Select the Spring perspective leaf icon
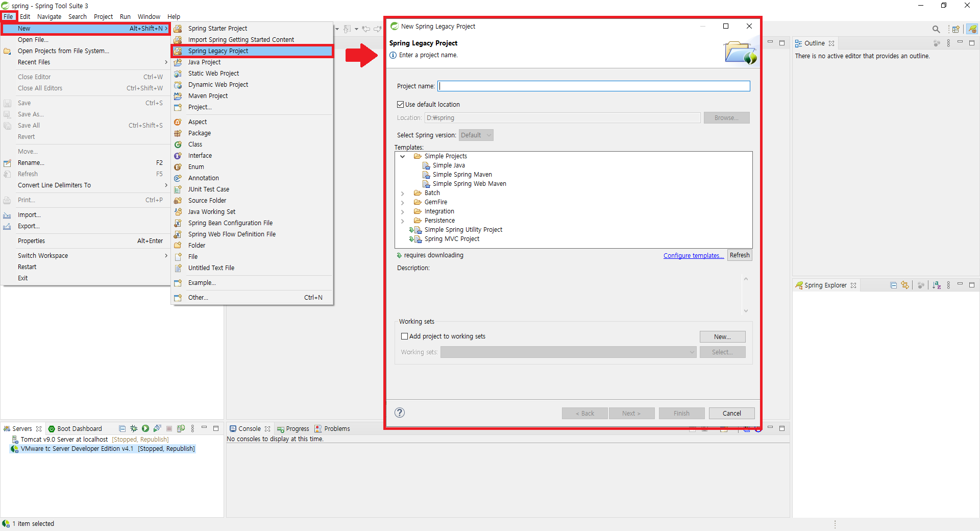Image resolution: width=980 pixels, height=531 pixels. click(x=972, y=29)
